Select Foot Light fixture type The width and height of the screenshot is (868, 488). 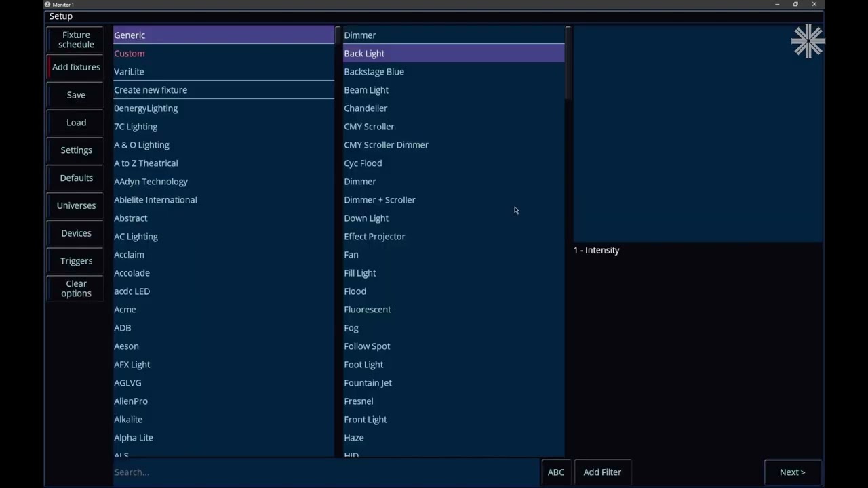tap(454, 365)
